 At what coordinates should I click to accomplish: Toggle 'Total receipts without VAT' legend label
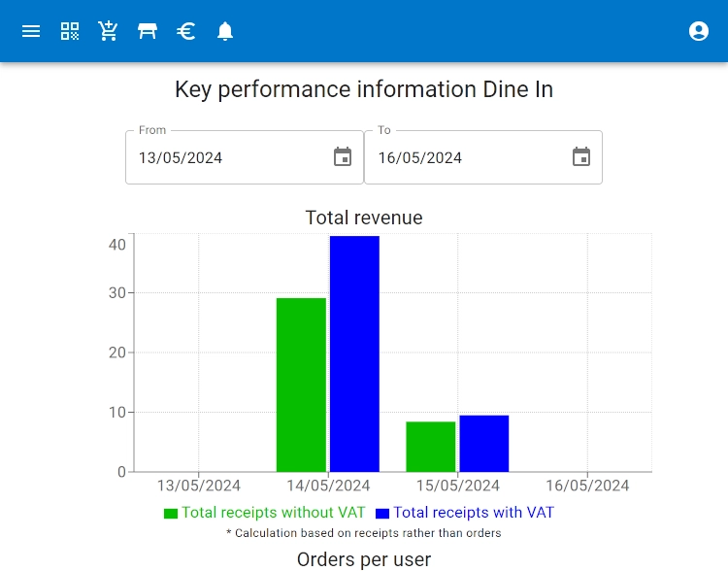[x=273, y=513]
